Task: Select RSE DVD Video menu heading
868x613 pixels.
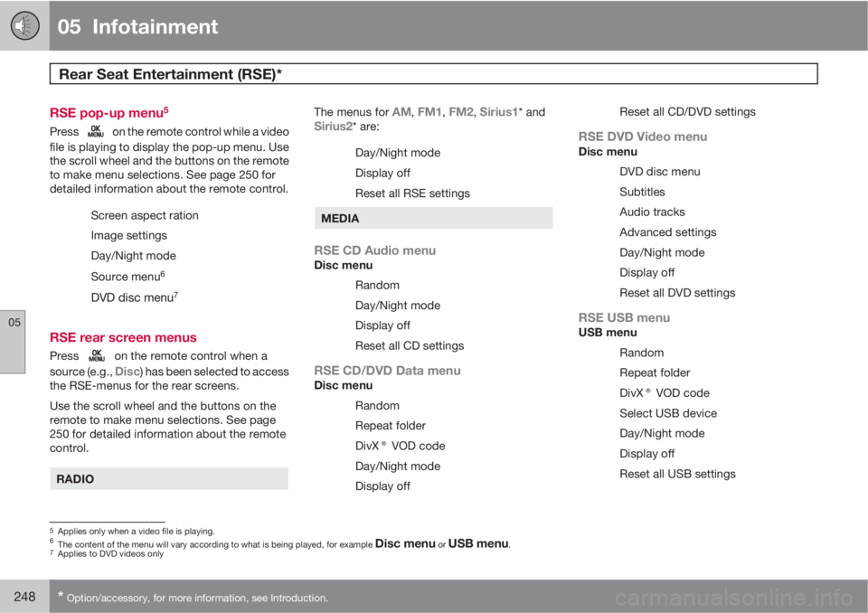Action: 643,137
